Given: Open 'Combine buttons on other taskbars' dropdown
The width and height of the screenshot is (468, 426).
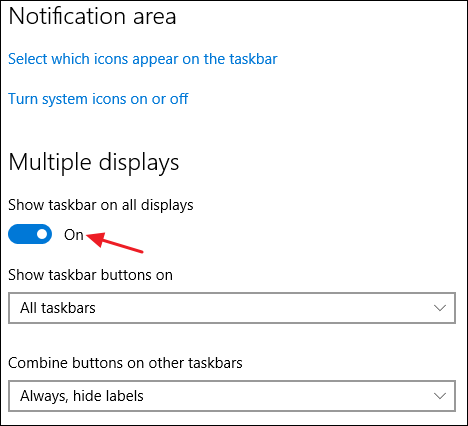Looking at the screenshot, I should [232, 396].
